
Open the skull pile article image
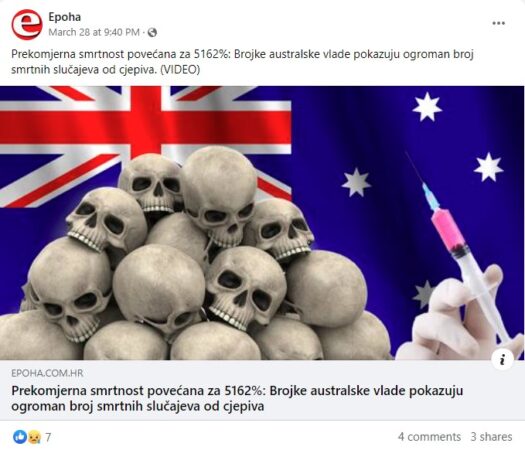tap(262, 223)
